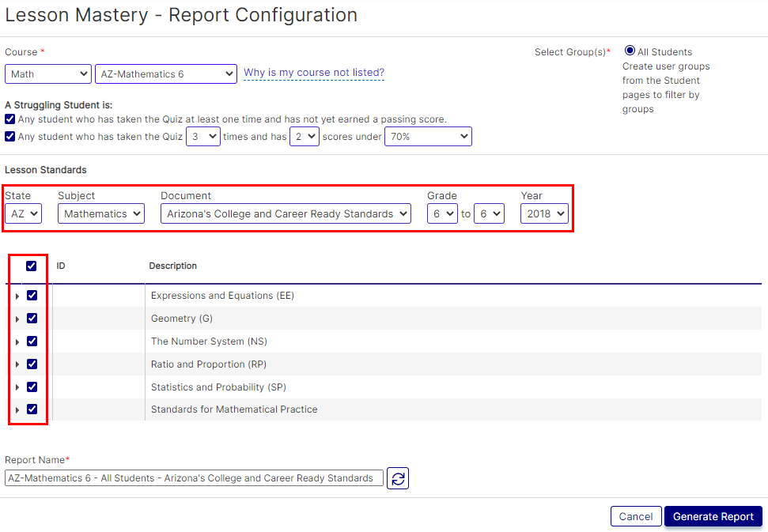Expand the Ratio and Proportion row
The width and height of the screenshot is (768, 532).
click(17, 365)
